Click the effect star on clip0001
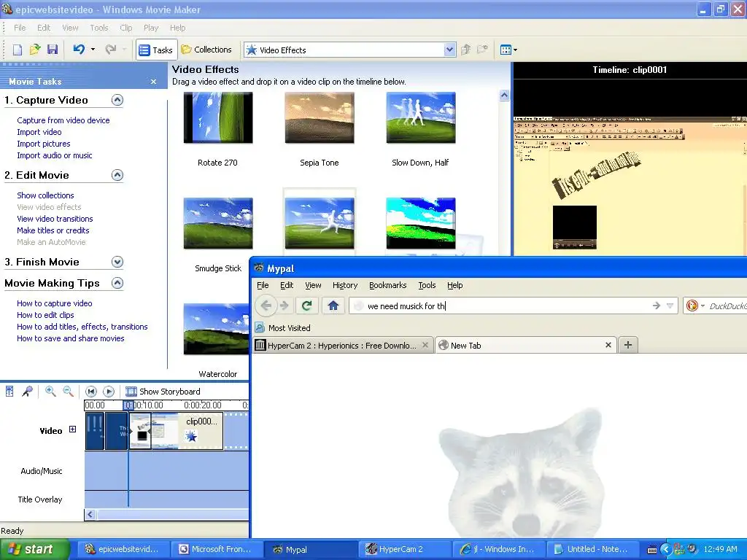The image size is (747, 560). point(190,436)
